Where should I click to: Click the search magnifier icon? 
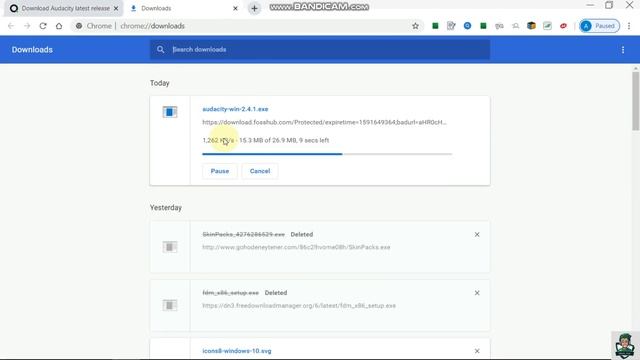[x=160, y=49]
